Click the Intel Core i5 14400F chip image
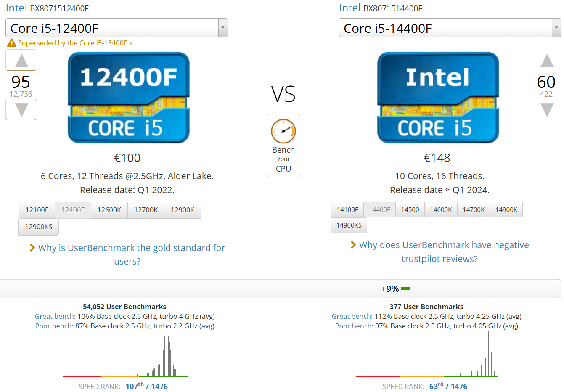Screen dimensions: 564x392 (438, 98)
